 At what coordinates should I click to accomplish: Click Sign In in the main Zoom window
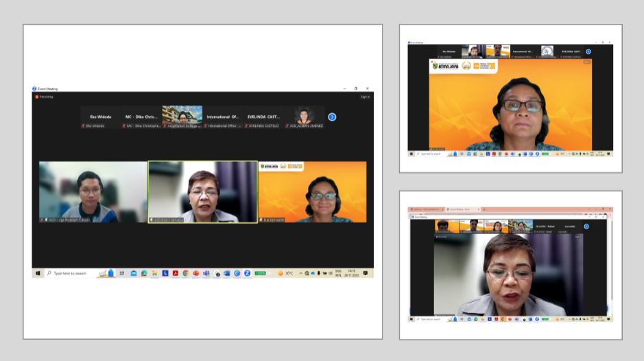(365, 97)
